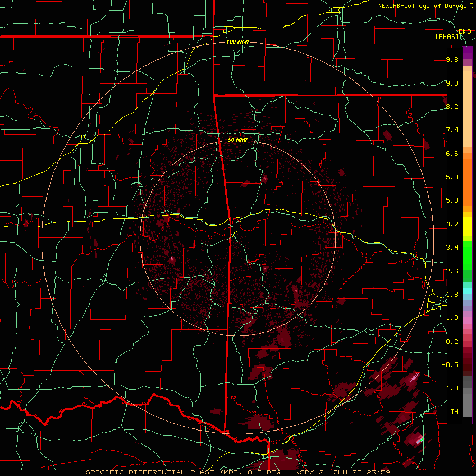Click the [PHAS] label above the color scale
This screenshot has width=476, height=476.
pos(447,37)
